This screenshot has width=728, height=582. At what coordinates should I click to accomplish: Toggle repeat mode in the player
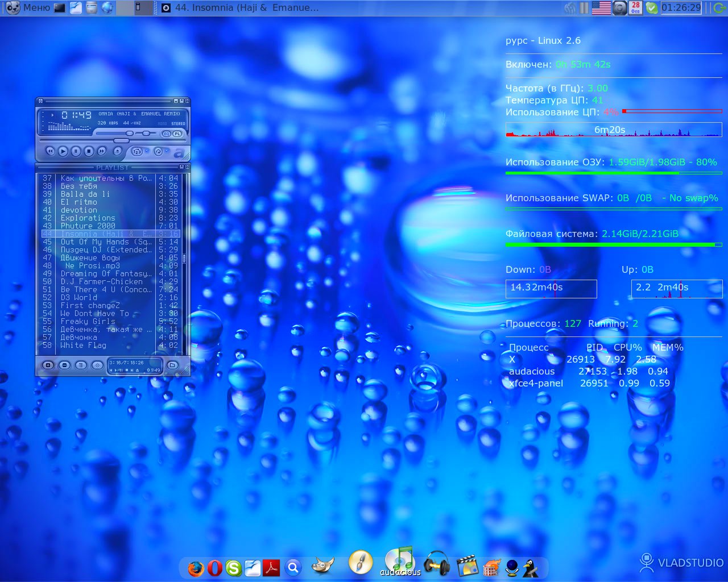[159, 151]
